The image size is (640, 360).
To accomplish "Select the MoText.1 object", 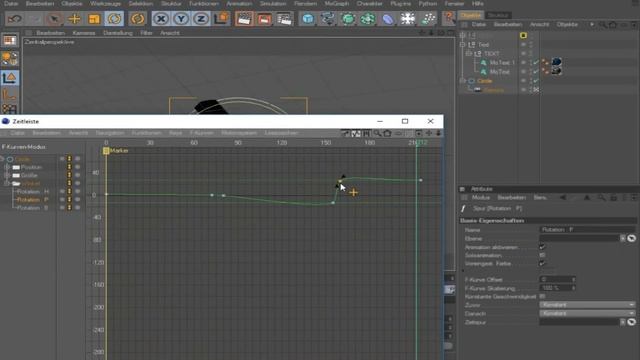I will pos(502,63).
